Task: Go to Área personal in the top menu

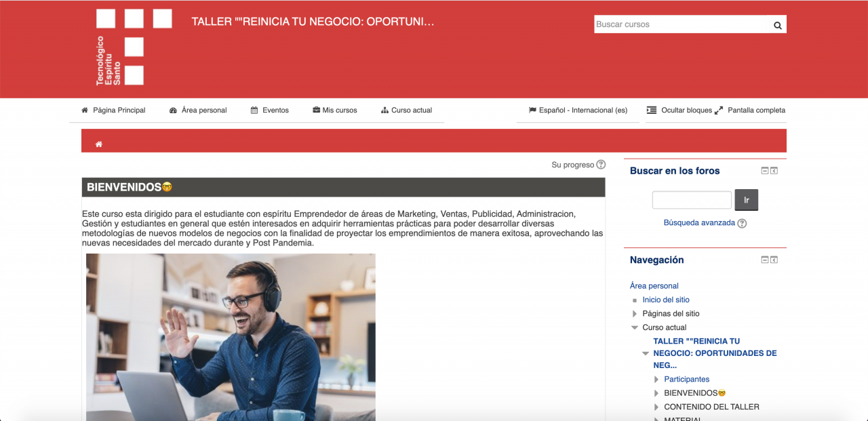Action: pyautogui.click(x=203, y=109)
